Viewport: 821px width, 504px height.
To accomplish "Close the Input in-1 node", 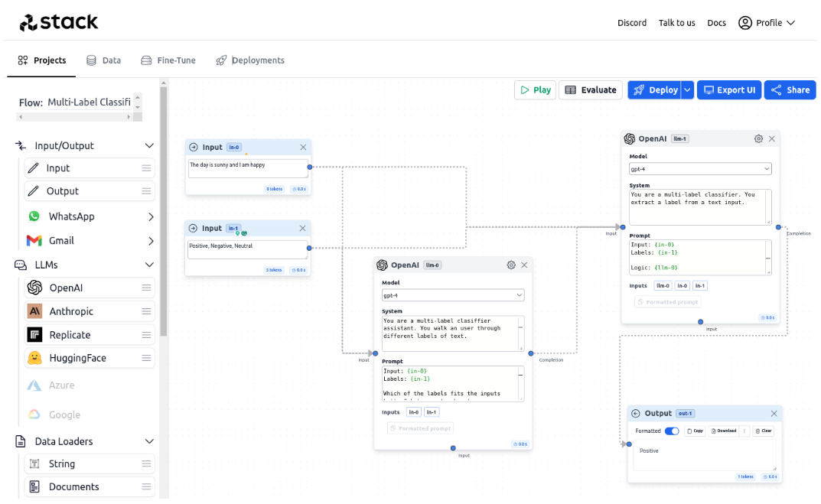I will tap(303, 228).
